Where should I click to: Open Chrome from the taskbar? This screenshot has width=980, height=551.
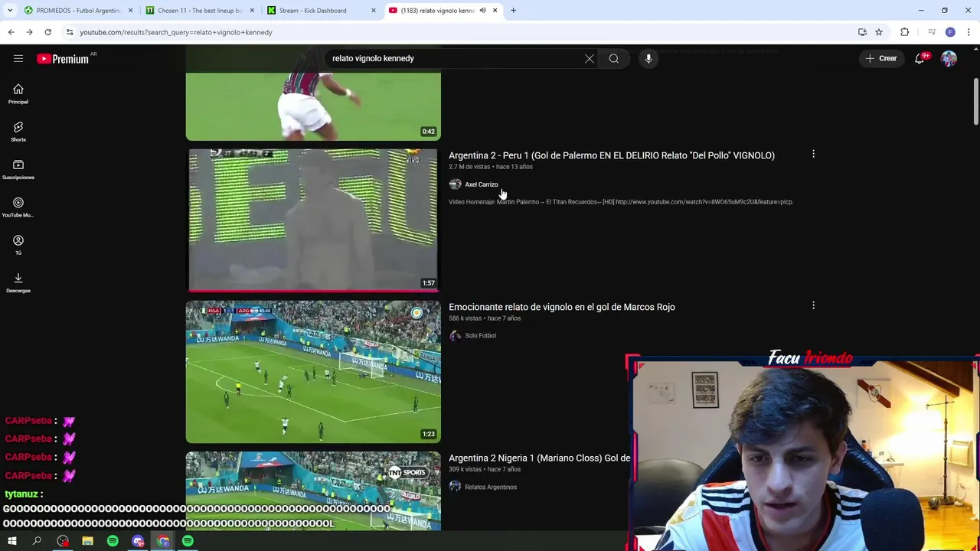pos(163,541)
